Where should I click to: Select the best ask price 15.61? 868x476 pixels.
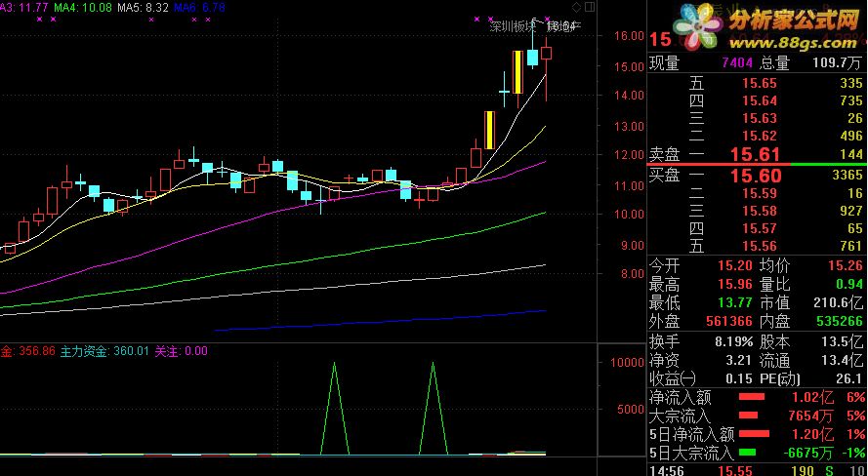tap(755, 154)
